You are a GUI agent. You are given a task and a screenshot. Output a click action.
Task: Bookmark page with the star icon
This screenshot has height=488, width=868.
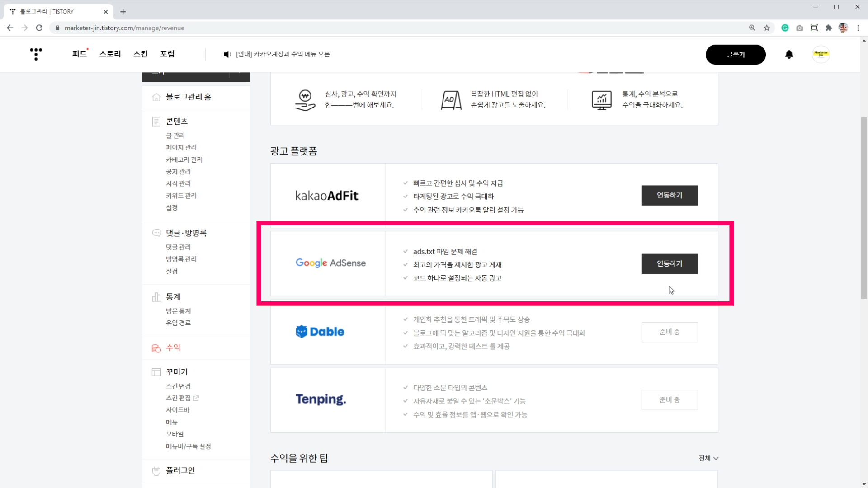(x=767, y=28)
